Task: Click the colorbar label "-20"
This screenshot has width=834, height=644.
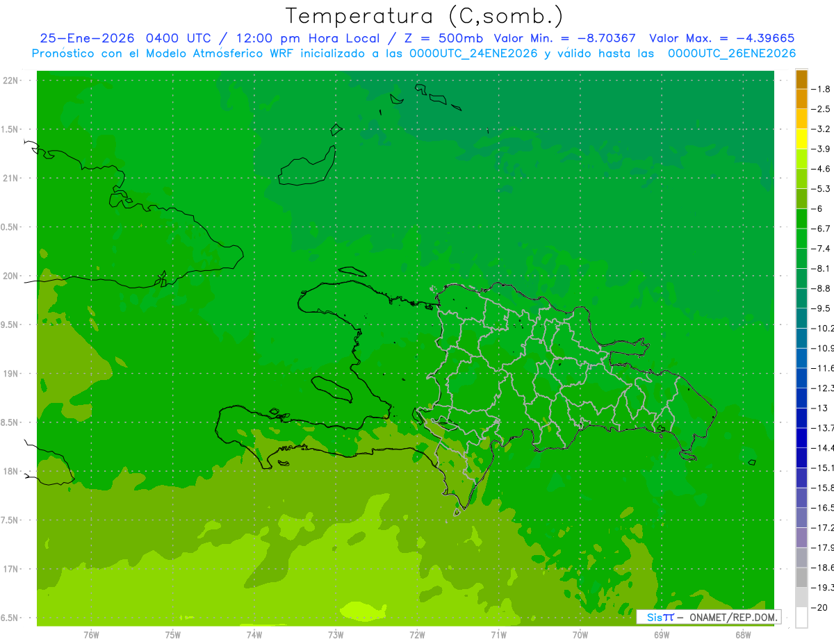Action: tap(820, 607)
